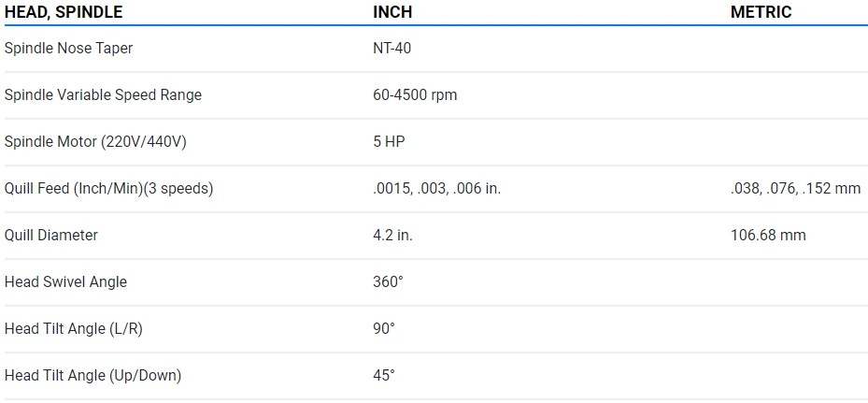Click the INCH column header
Image resolution: width=868 pixels, height=403 pixels.
tap(392, 12)
